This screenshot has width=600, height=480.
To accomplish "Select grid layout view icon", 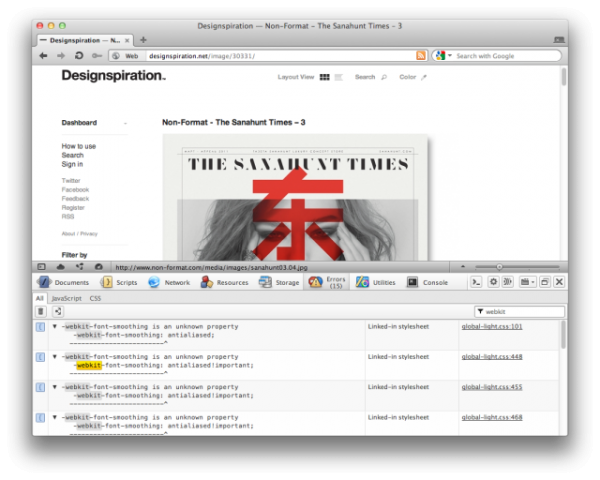I will click(324, 77).
